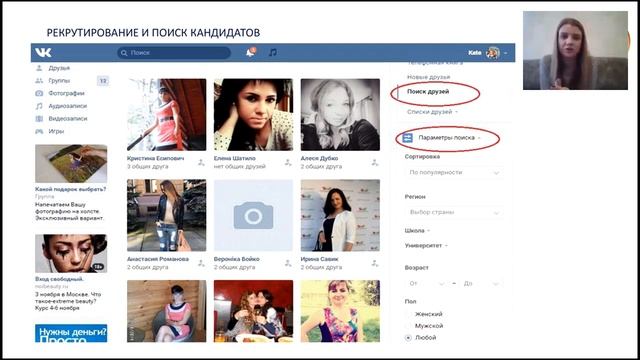Click add-friend icon next to Анастасия Романова
This screenshot has width=640, height=360.
click(x=201, y=263)
